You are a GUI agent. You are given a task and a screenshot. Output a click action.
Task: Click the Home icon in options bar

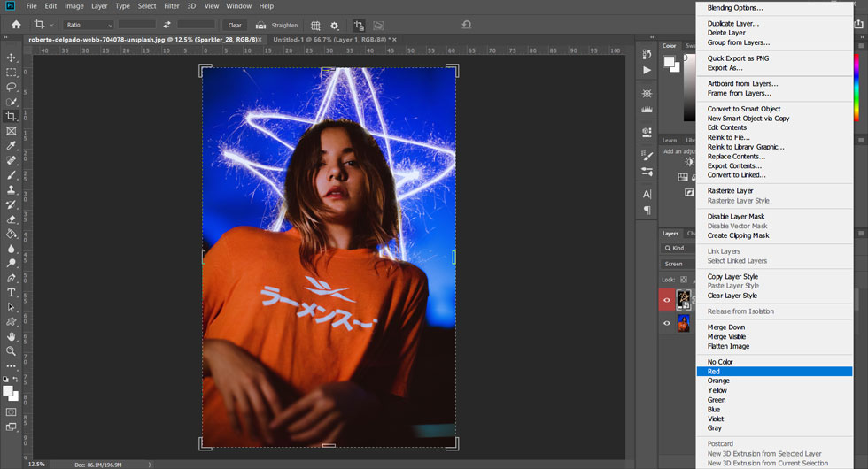coord(16,25)
